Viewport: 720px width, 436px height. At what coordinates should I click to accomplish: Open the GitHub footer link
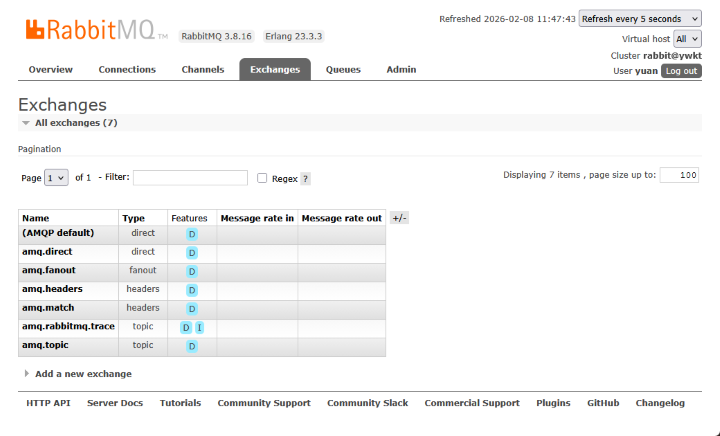pos(603,403)
